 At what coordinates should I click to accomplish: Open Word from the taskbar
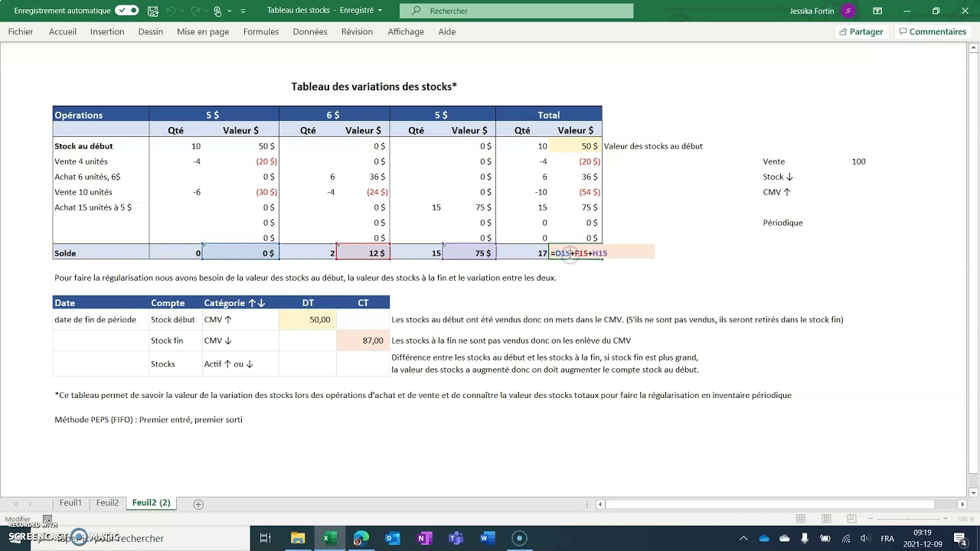(x=487, y=538)
